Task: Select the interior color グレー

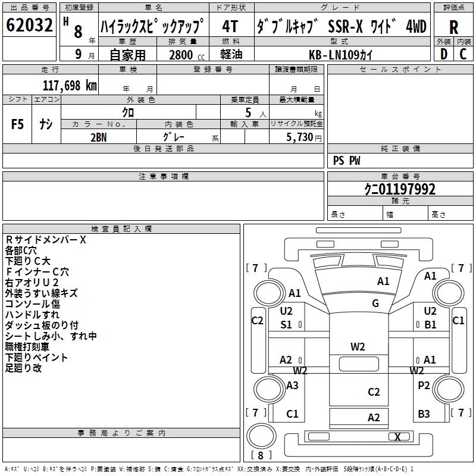Action: [x=174, y=137]
